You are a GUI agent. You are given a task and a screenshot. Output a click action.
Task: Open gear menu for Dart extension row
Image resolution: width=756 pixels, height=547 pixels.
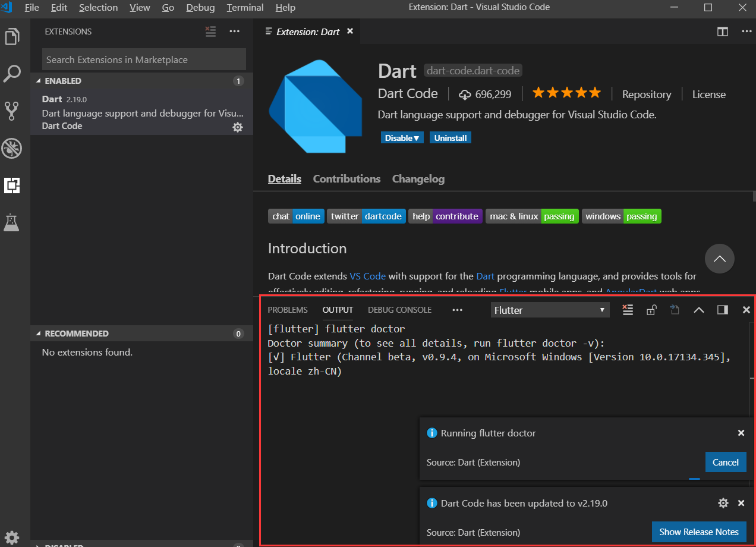pyautogui.click(x=238, y=127)
